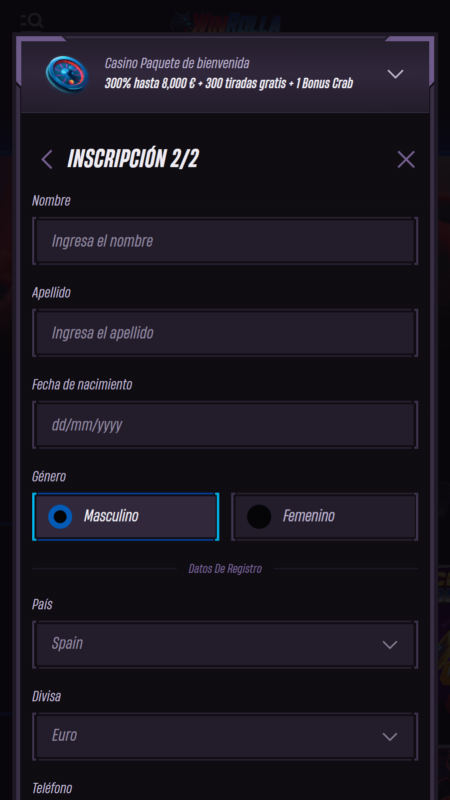Click the Femenino radio circle
This screenshot has height=800, width=450.
point(259,516)
